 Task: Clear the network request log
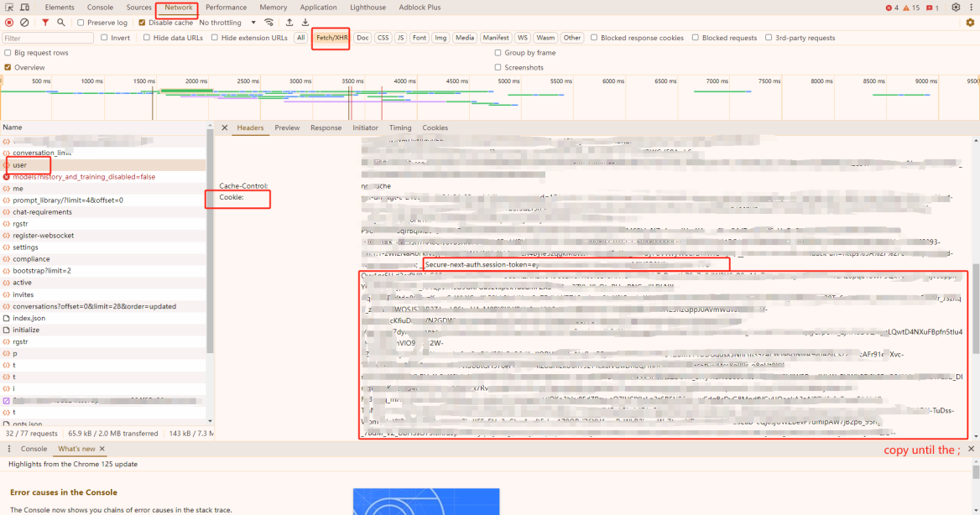pyautogui.click(x=24, y=23)
